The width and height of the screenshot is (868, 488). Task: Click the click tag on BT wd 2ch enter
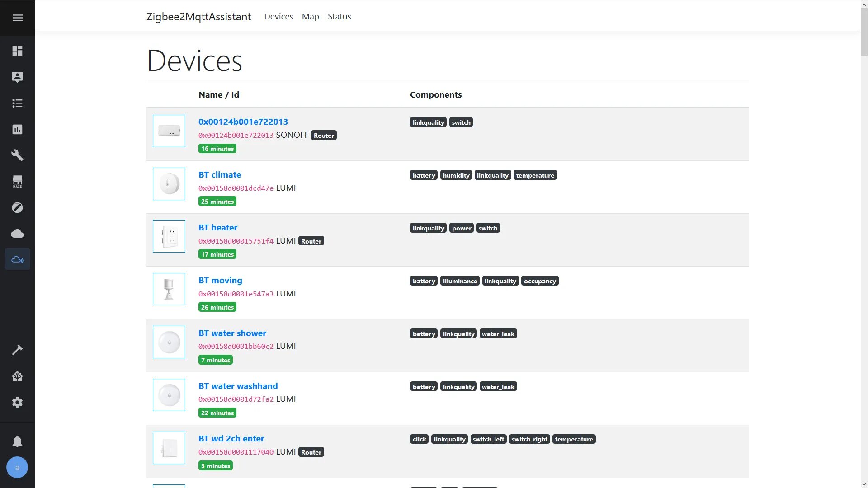tap(419, 439)
